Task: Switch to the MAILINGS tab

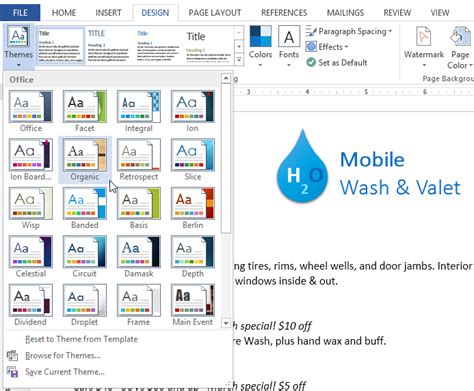Action: 345,13
